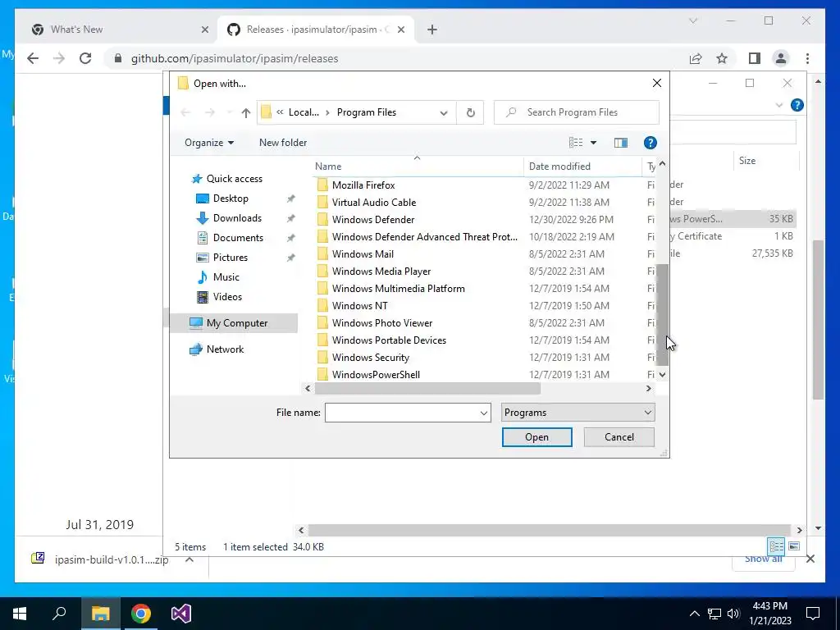The image size is (840, 630).
Task: Open Visual Studio from taskbar
Action: tap(181, 614)
